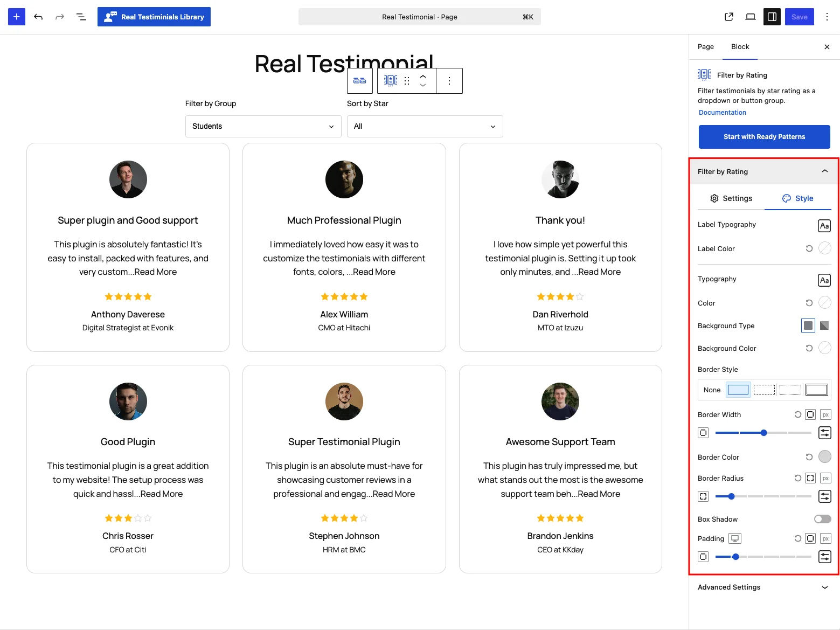Reset the Border Width

coord(798,414)
